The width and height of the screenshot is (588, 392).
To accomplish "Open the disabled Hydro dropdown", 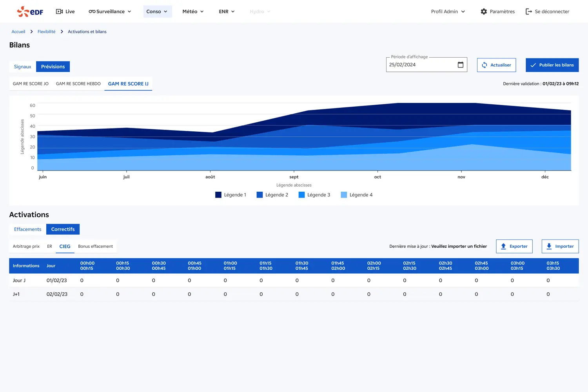I will tap(260, 11).
